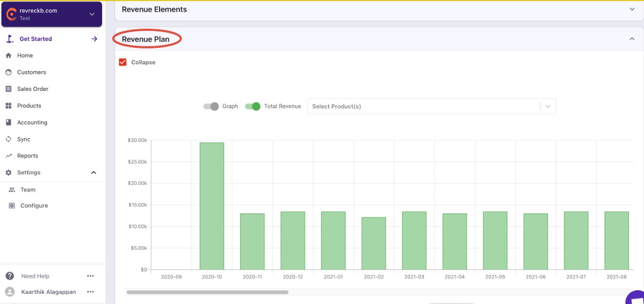Click the Home house icon
This screenshot has height=304, width=644.
[x=9, y=55]
